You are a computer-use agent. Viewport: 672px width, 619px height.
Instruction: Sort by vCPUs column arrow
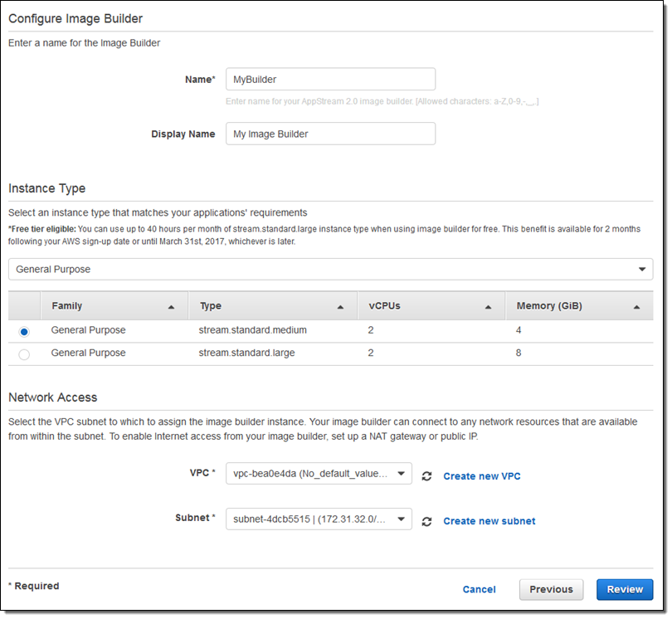pyautogui.click(x=489, y=307)
